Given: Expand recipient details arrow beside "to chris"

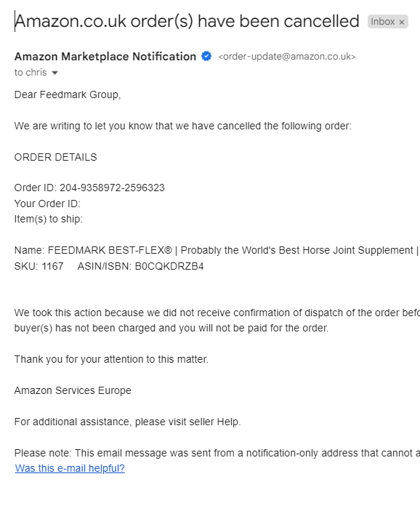Looking at the screenshot, I should [54, 73].
